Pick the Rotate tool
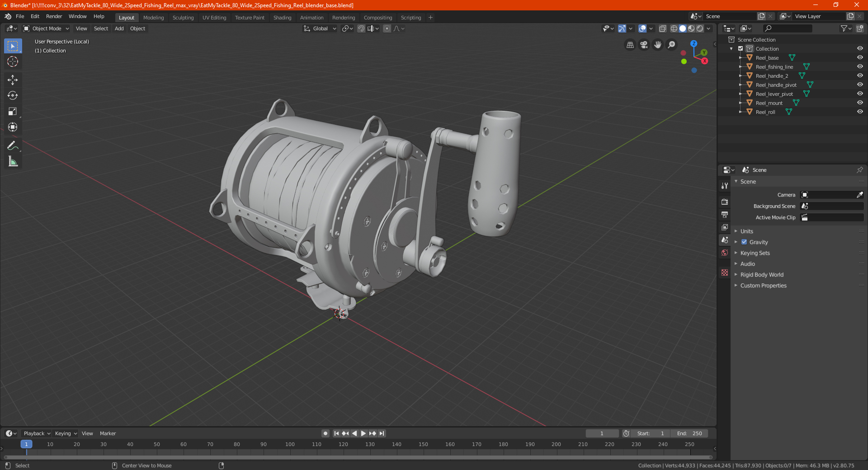This screenshot has width=868, height=470. click(x=13, y=95)
